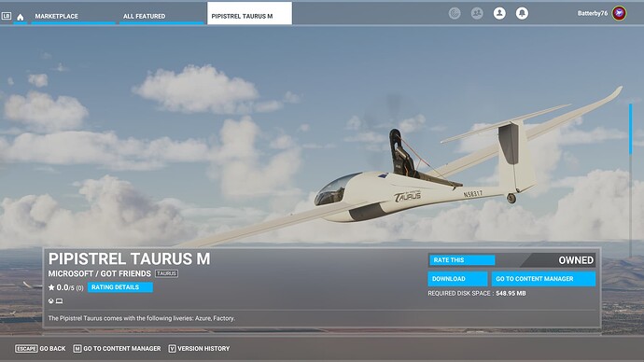Open the user profile icon
Viewport: 644px width, 362px height.
pyautogui.click(x=499, y=14)
